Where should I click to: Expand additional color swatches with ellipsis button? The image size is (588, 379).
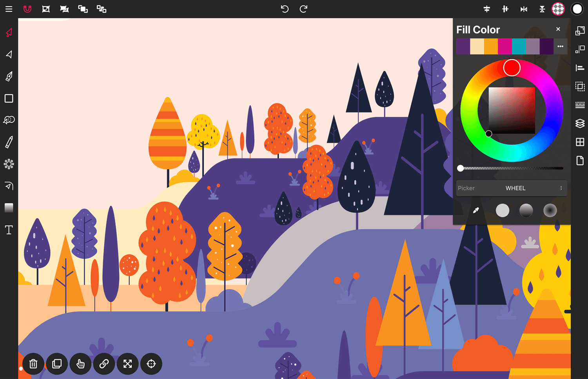(x=560, y=46)
